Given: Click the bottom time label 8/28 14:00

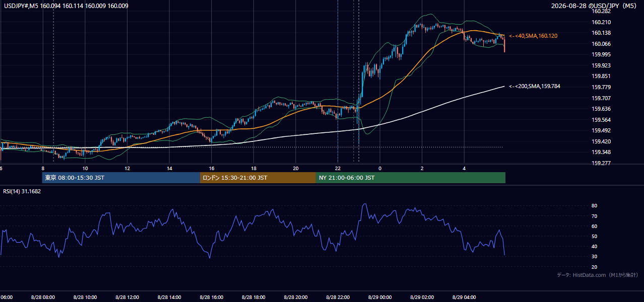Looking at the screenshot, I should (x=169, y=297).
